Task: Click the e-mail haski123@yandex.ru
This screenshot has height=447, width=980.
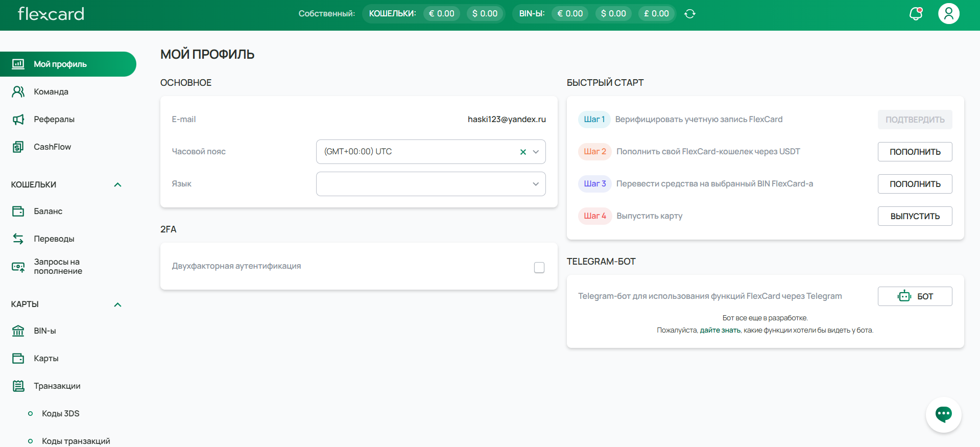Action: 507,119
